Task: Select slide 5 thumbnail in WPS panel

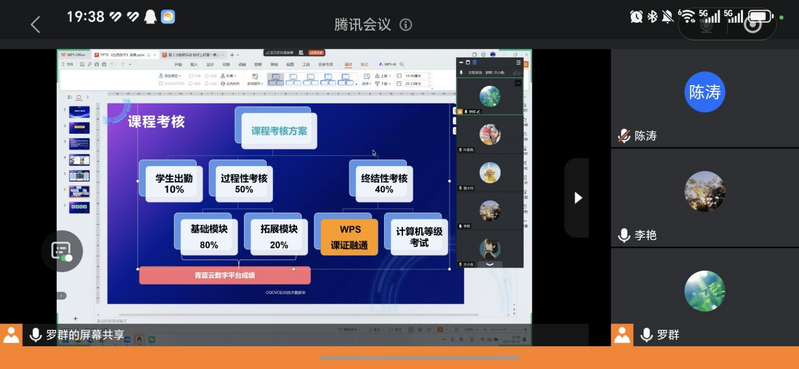Action: [79, 176]
